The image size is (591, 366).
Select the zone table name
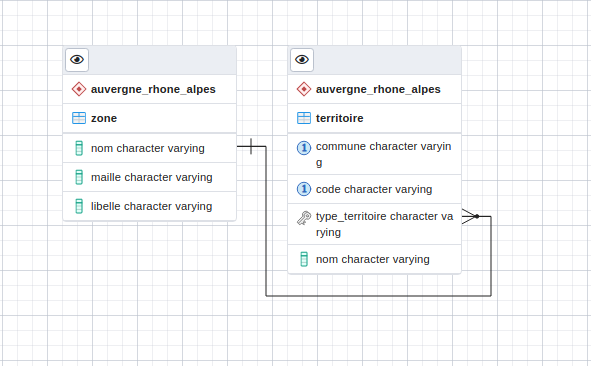(x=104, y=118)
